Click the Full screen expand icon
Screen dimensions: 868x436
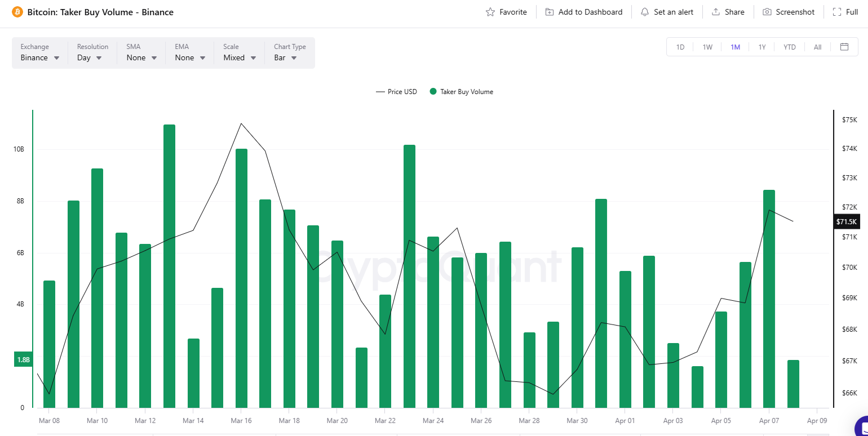[837, 12]
